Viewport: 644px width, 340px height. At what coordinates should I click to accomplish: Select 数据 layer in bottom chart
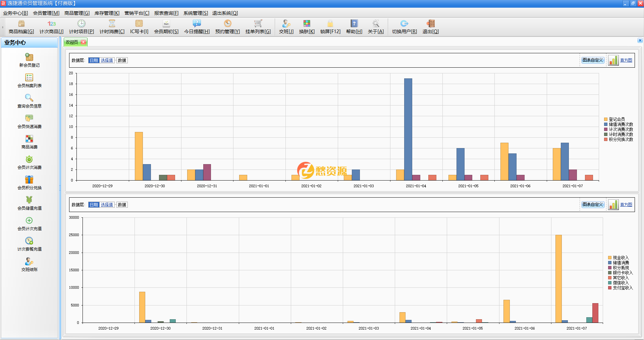click(x=122, y=205)
